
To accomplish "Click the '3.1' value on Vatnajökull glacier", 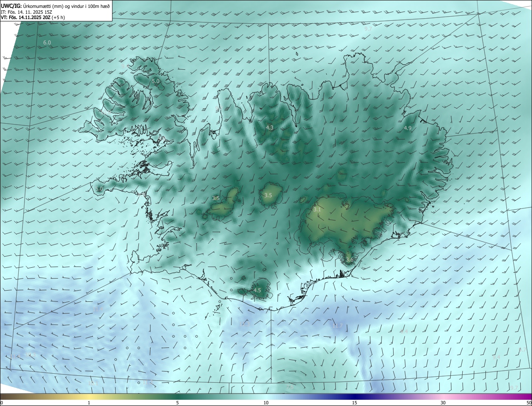I will coord(317,210).
